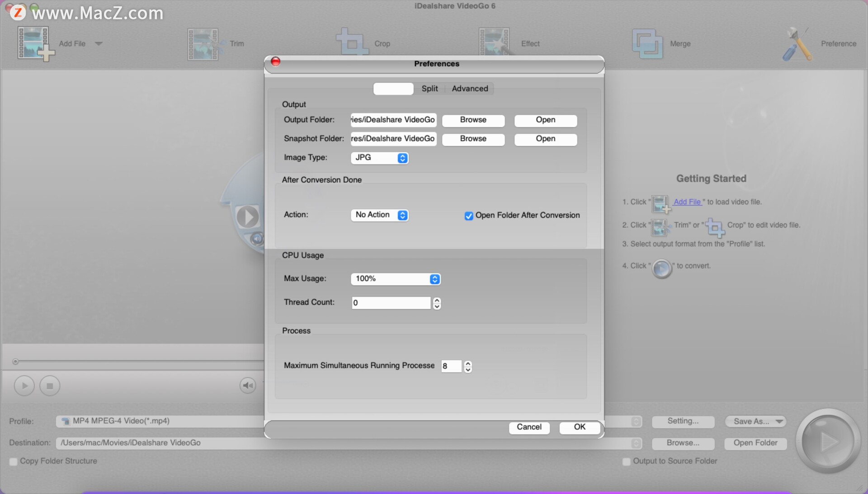Switch to the Advanced tab
868x494 pixels.
tap(470, 88)
